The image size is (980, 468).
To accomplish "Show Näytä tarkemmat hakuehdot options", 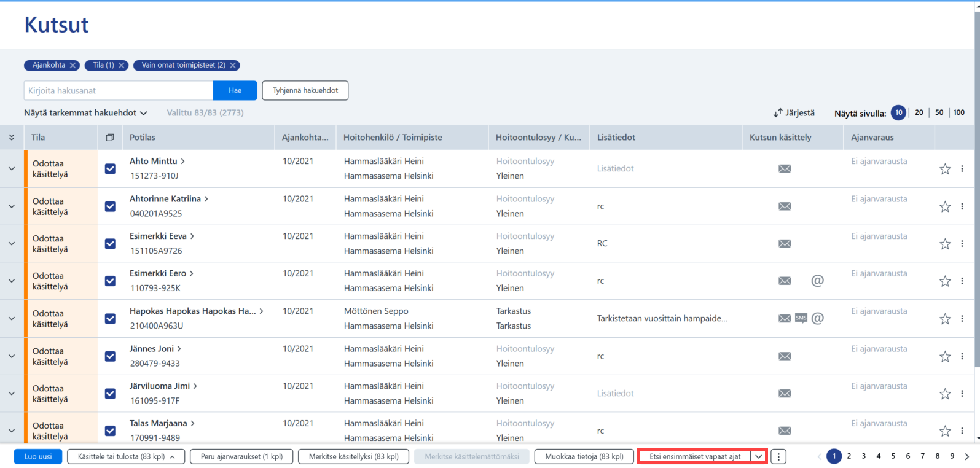I will (85, 113).
